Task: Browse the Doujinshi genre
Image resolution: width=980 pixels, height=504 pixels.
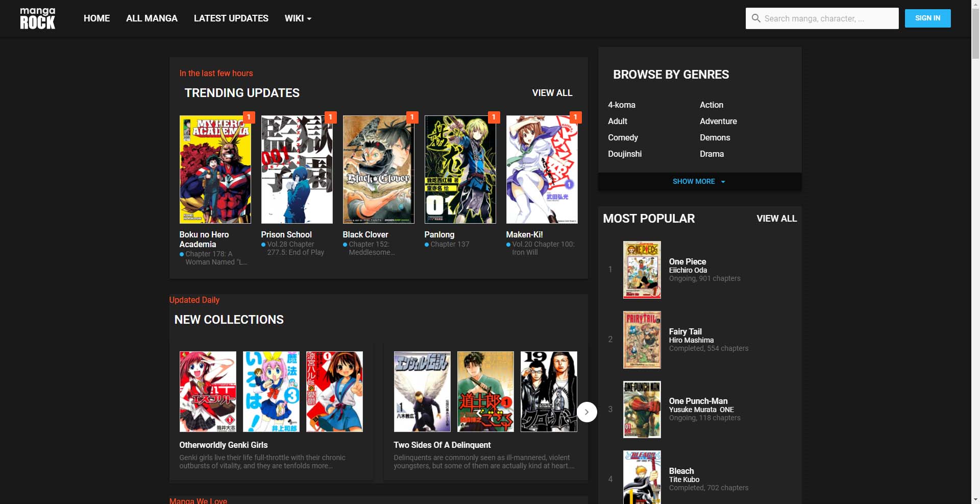Action: click(625, 154)
